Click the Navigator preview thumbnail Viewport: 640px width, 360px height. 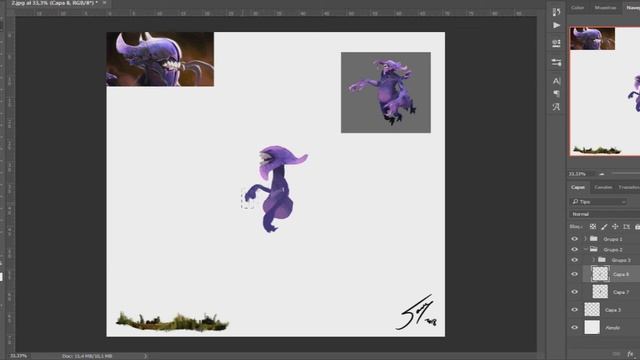[605, 91]
